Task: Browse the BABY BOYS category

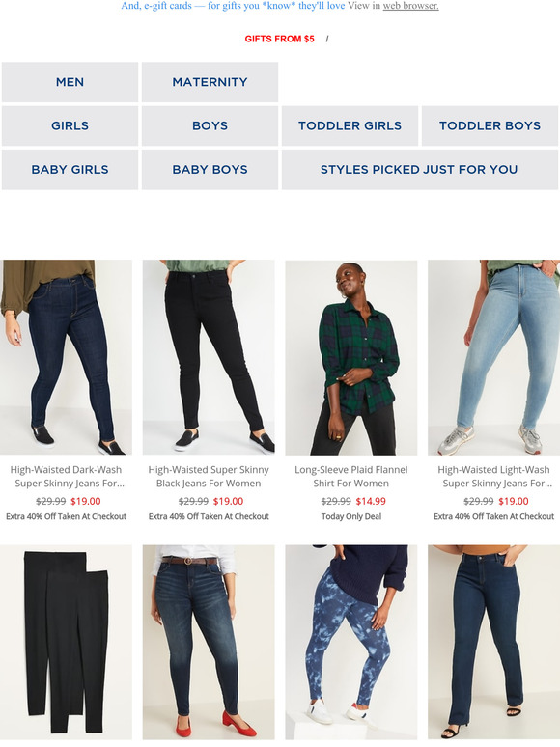Action: [210, 170]
